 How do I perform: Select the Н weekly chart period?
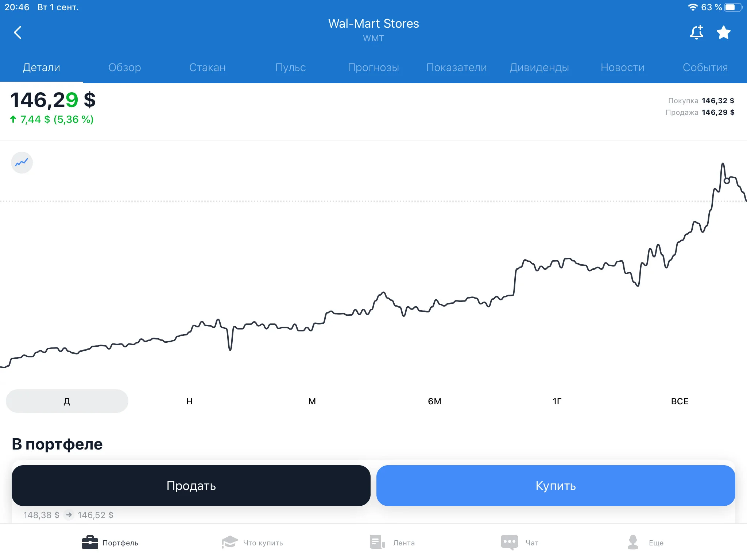coord(189,401)
